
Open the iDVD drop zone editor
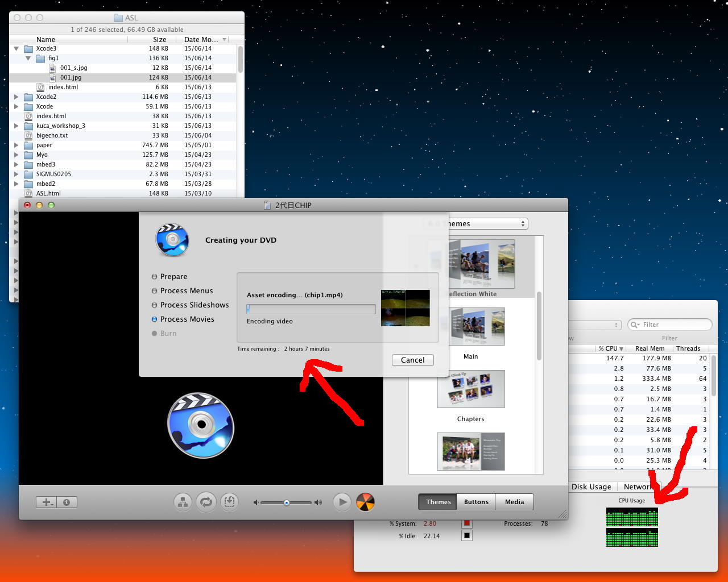(230, 502)
